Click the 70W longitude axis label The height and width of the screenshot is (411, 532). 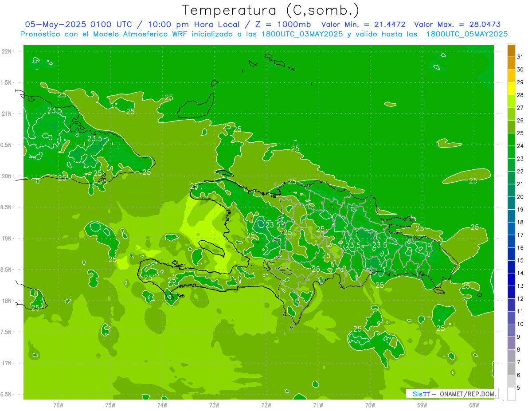[x=370, y=405]
